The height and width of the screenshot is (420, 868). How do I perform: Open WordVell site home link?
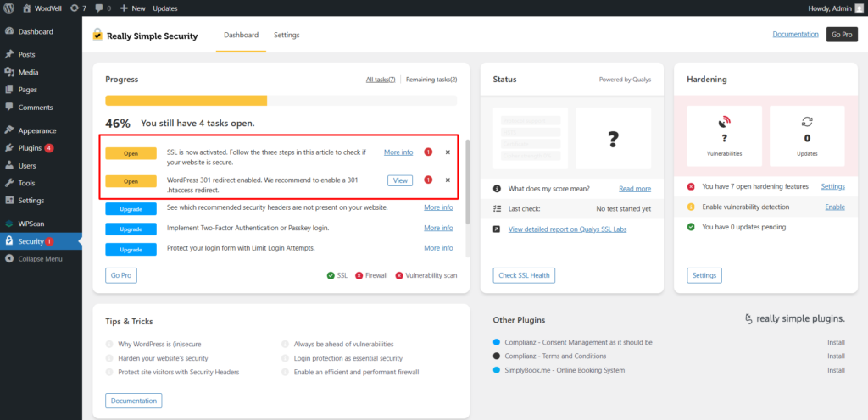tap(42, 8)
